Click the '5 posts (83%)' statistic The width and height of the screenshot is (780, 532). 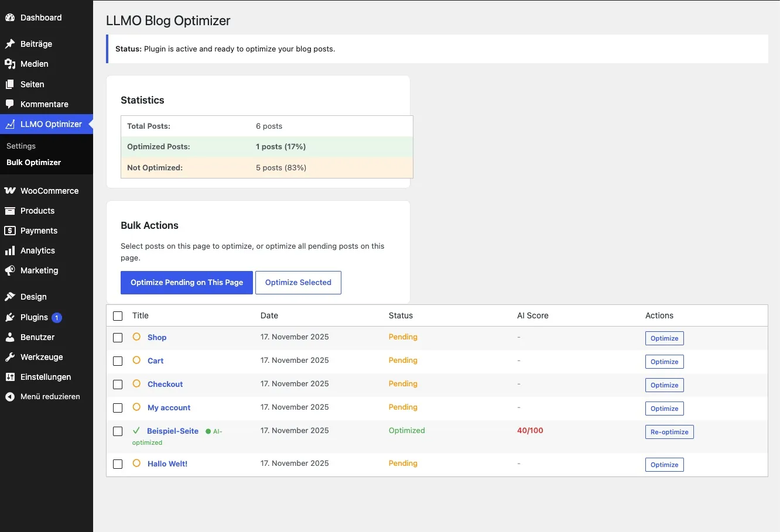tap(281, 167)
